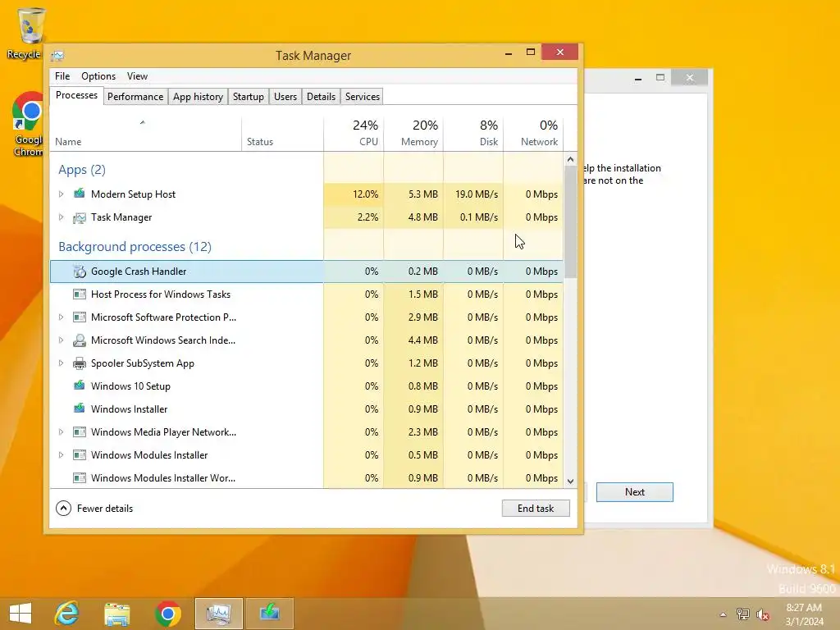This screenshot has height=630, width=840.
Task: Click the network status tray icon
Action: [x=742, y=614]
